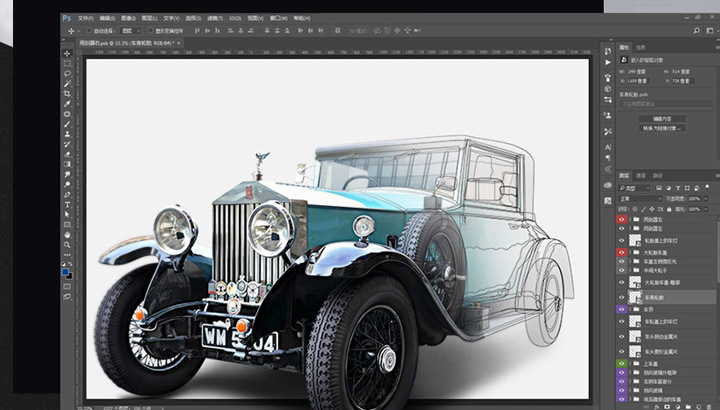
Task: Select the Type tool
Action: 67,204
